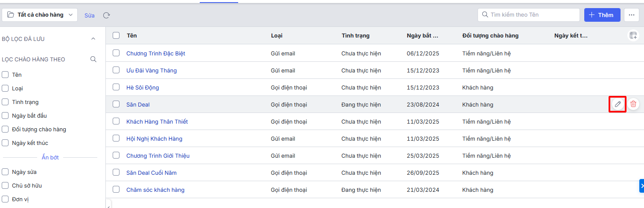
Task: Click the folder icon in Tất cả chào hàng
Action: click(x=11, y=15)
